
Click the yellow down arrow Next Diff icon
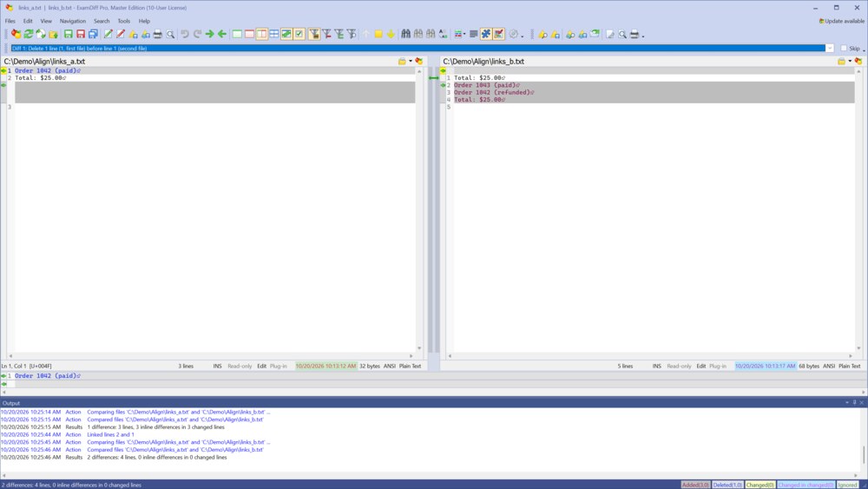coord(391,35)
